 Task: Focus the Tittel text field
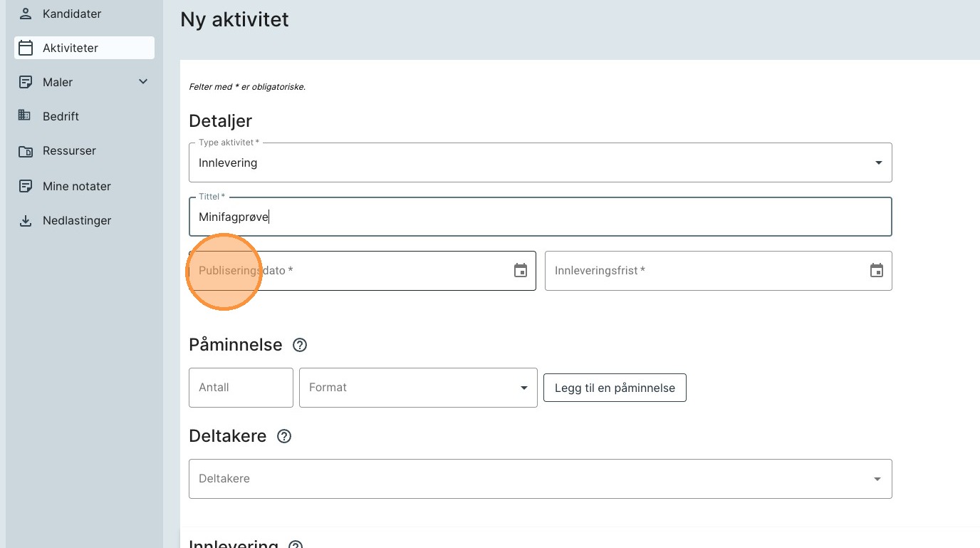(540, 217)
